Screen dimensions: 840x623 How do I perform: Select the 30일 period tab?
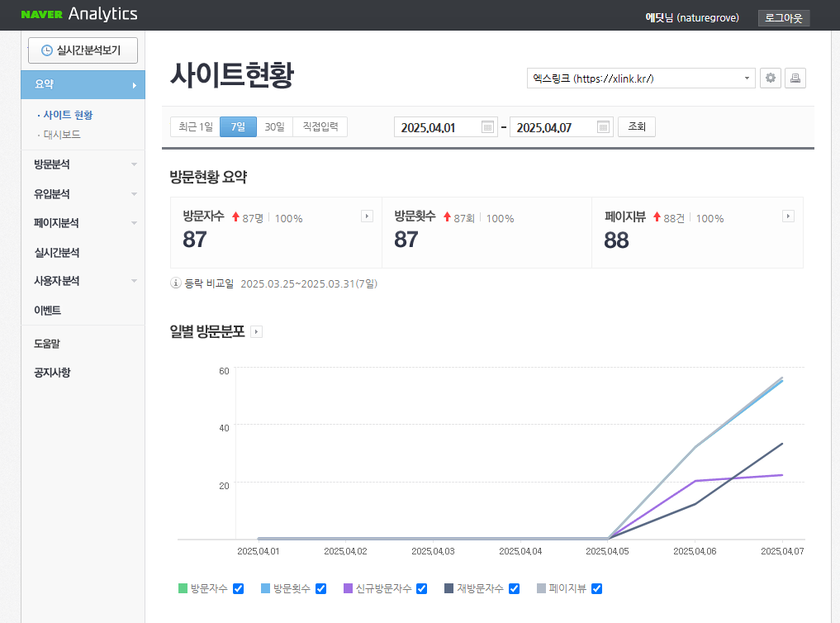coord(274,127)
